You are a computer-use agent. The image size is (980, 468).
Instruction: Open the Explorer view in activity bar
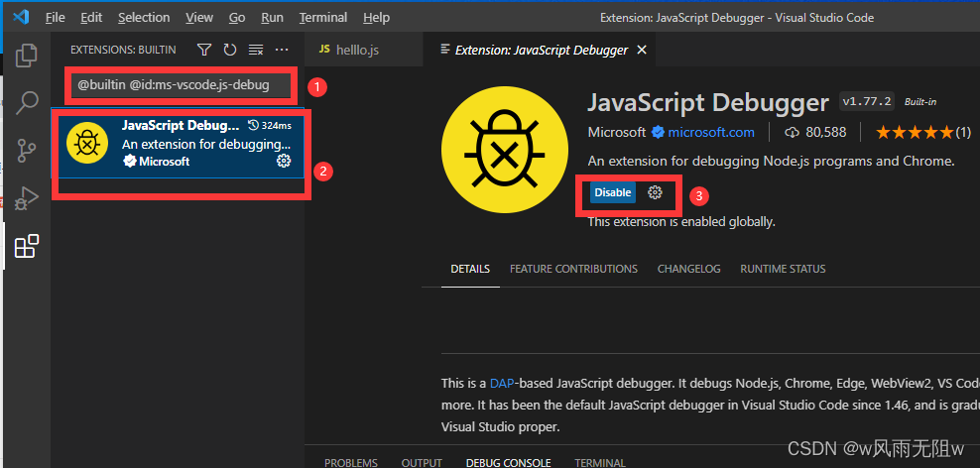coord(26,55)
